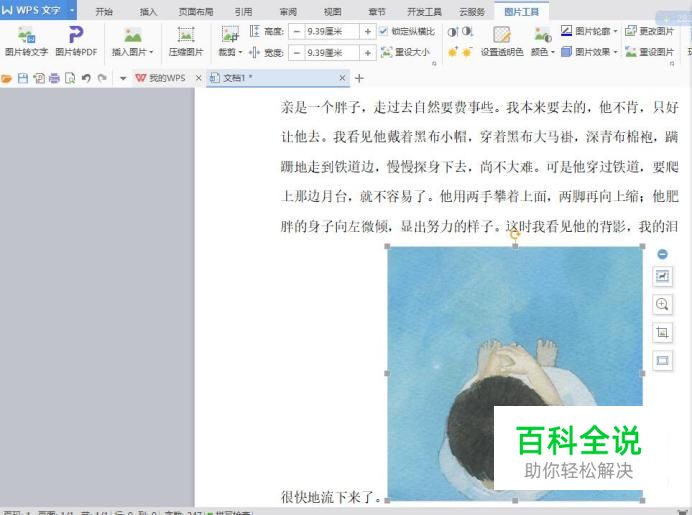Click the save icon in quick toolbar

point(23,79)
